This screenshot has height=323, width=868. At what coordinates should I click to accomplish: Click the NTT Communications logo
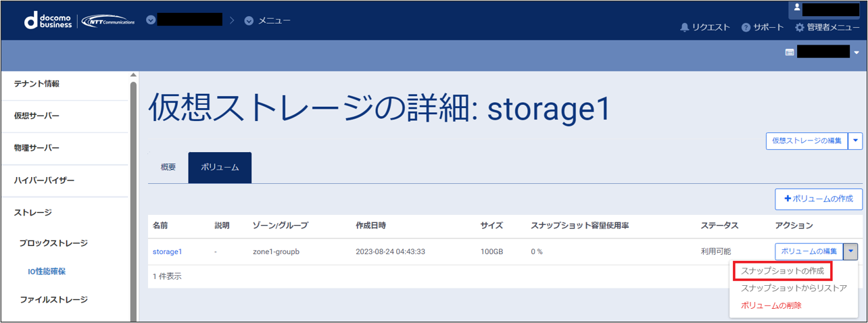(x=108, y=21)
